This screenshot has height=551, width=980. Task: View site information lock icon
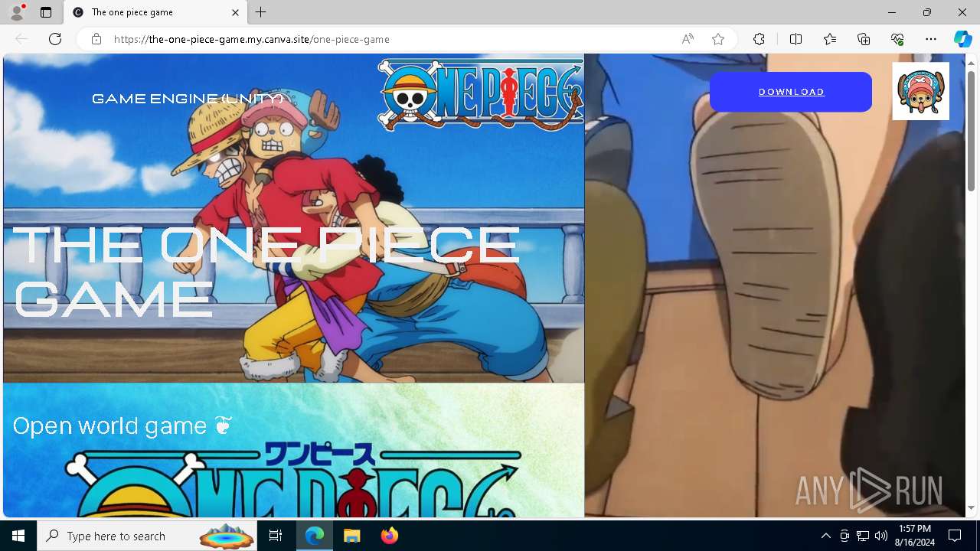pos(96,39)
